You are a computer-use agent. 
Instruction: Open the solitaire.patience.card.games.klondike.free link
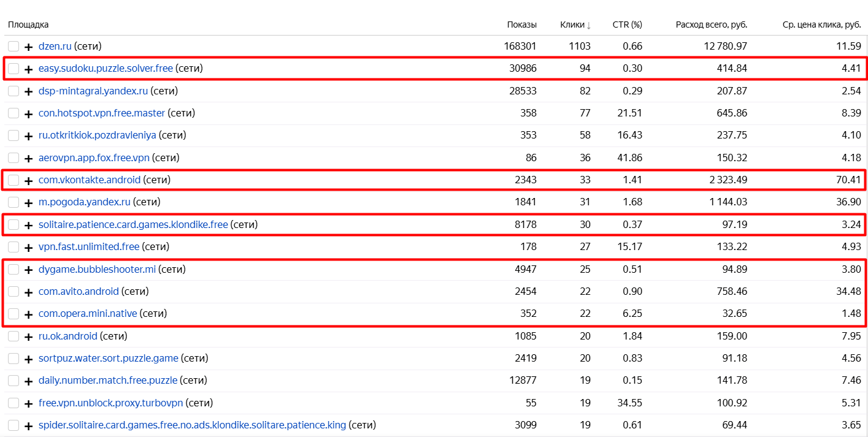click(x=133, y=224)
